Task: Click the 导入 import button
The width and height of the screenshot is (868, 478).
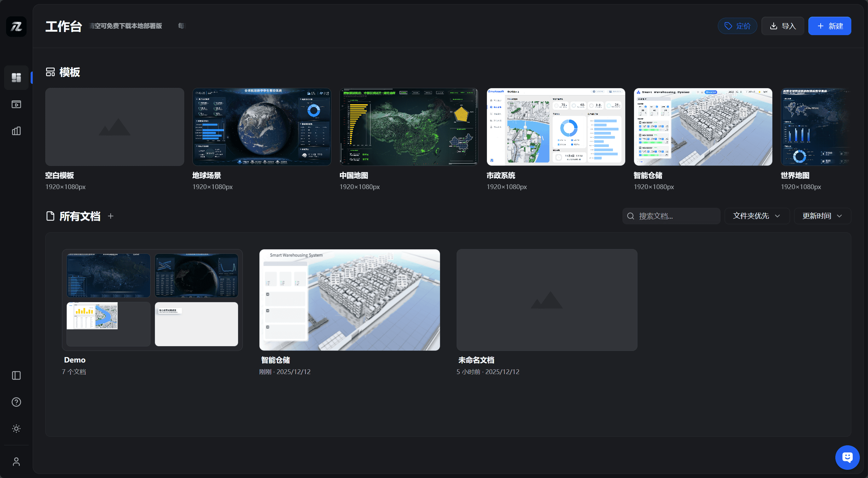Action: 783,26
